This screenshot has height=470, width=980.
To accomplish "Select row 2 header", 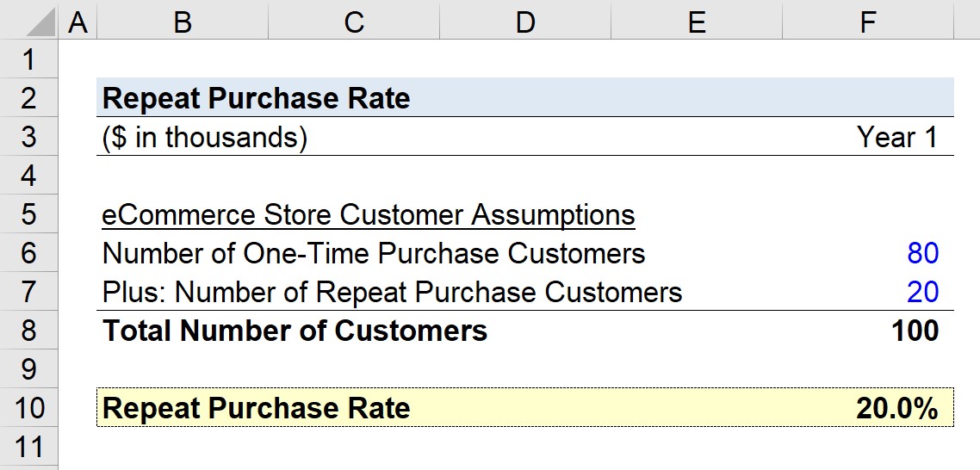I will 28,97.
